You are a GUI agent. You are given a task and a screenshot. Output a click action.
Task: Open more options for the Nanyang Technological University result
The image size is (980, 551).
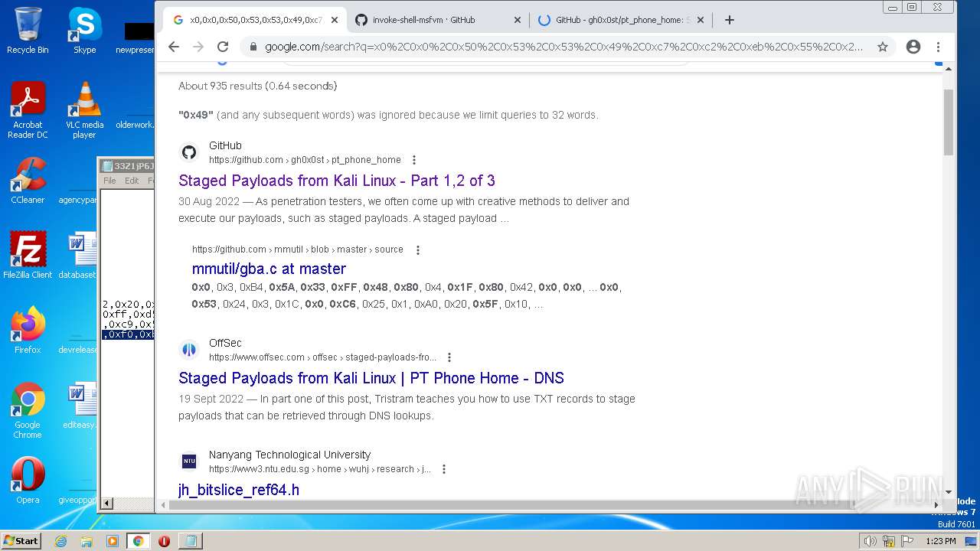(444, 469)
